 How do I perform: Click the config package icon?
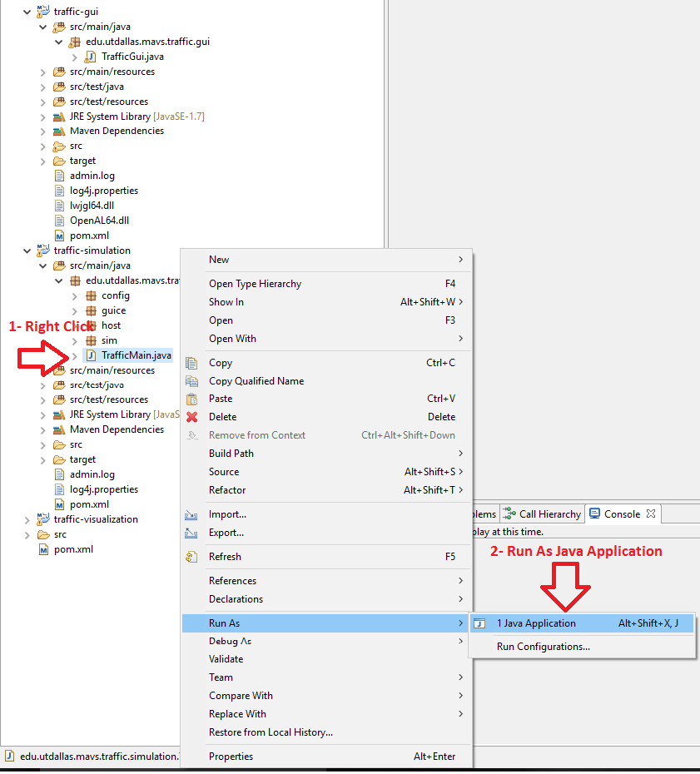[x=91, y=295]
